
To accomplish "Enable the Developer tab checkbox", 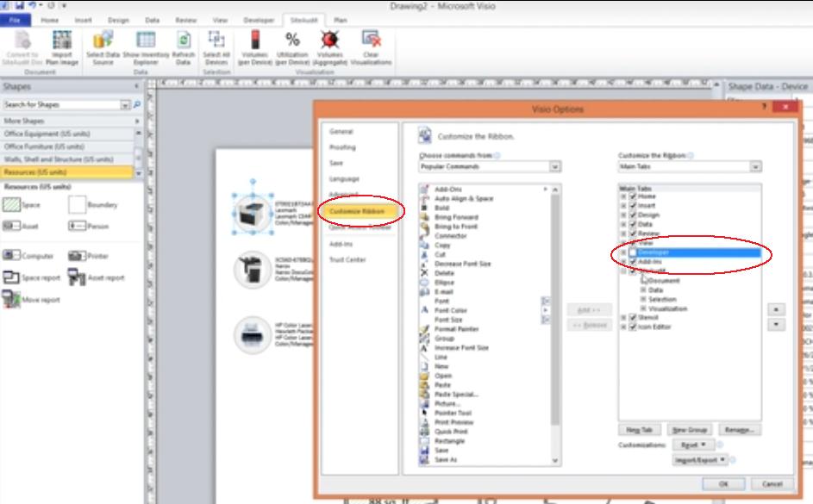I will (631, 251).
